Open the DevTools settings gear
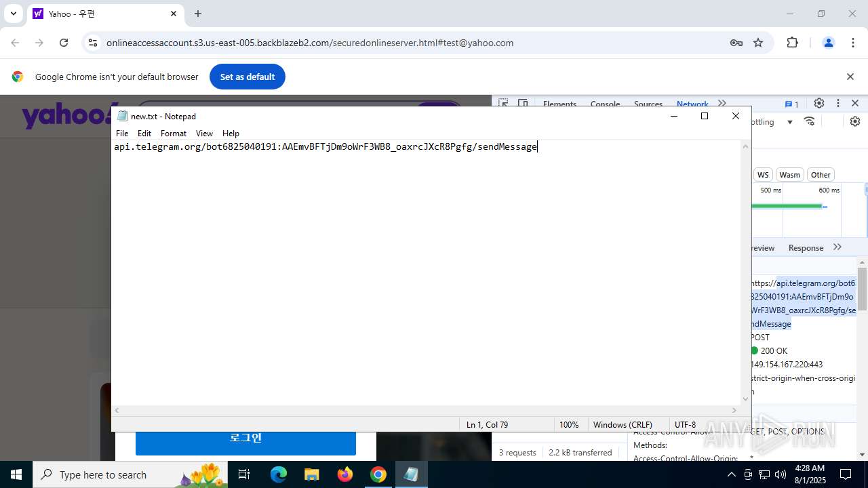Screen dimensions: 868x488 pyautogui.click(x=819, y=103)
